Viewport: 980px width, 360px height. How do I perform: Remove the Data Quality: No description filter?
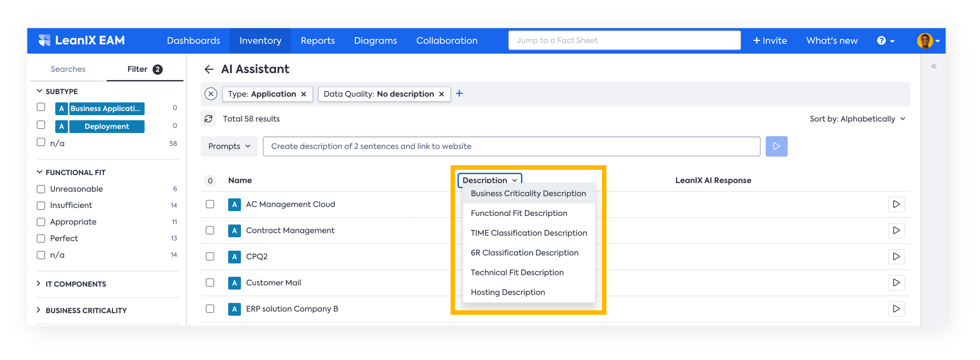click(x=441, y=94)
